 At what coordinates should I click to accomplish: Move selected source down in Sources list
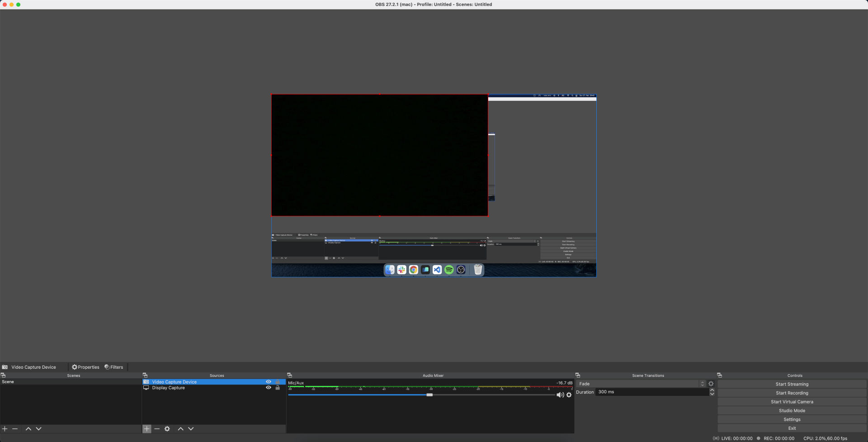point(191,428)
